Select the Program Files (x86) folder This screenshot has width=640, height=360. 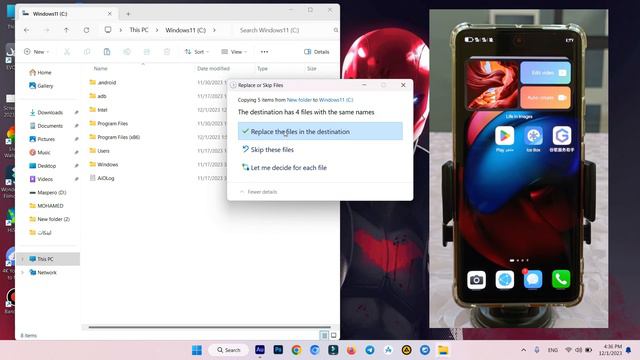point(115,137)
